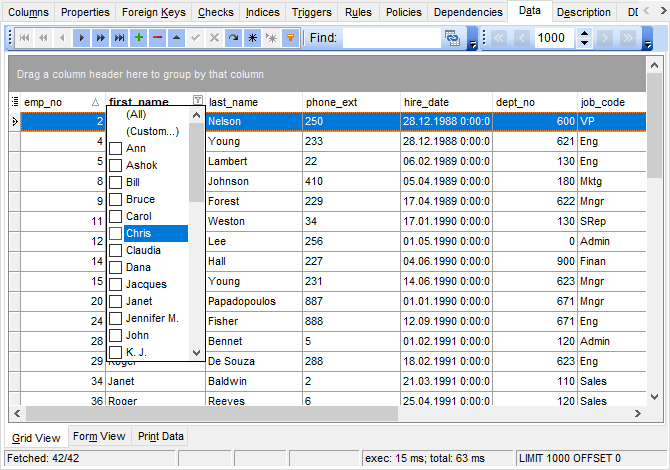Click the insert record plus icon

pos(138,38)
